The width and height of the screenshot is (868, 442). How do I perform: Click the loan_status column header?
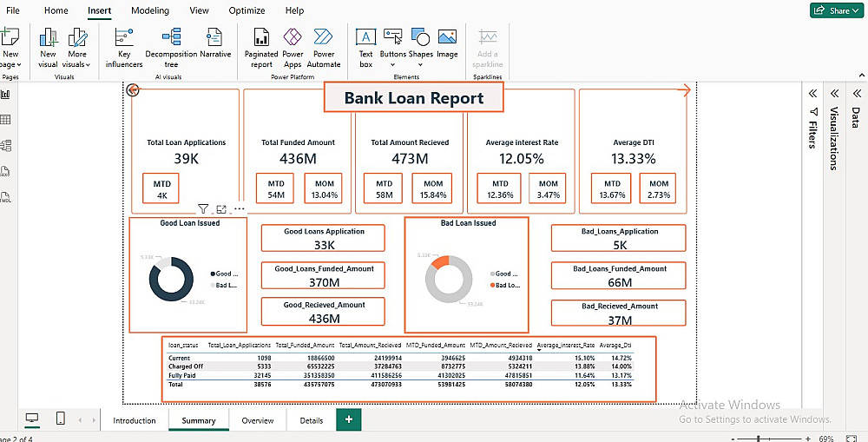point(182,345)
